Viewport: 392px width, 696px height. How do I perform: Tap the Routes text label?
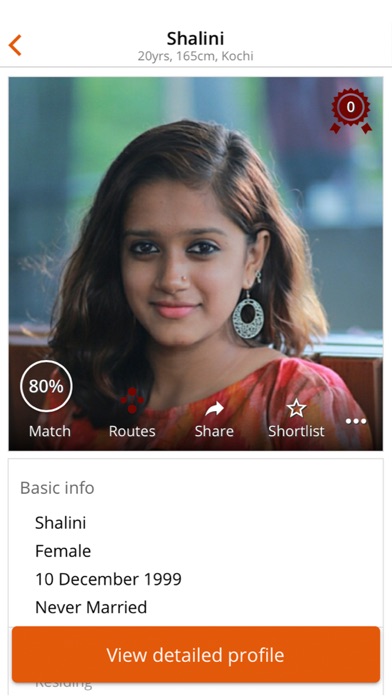(132, 431)
